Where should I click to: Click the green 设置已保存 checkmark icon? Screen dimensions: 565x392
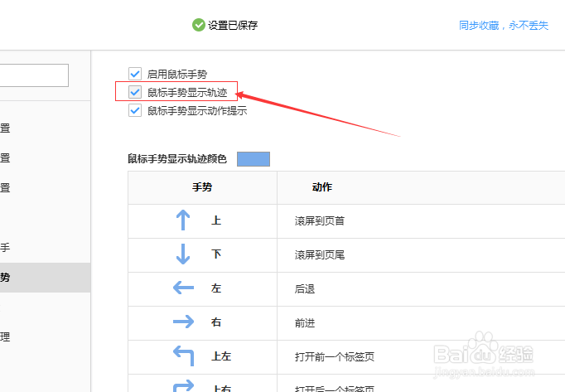coord(199,25)
